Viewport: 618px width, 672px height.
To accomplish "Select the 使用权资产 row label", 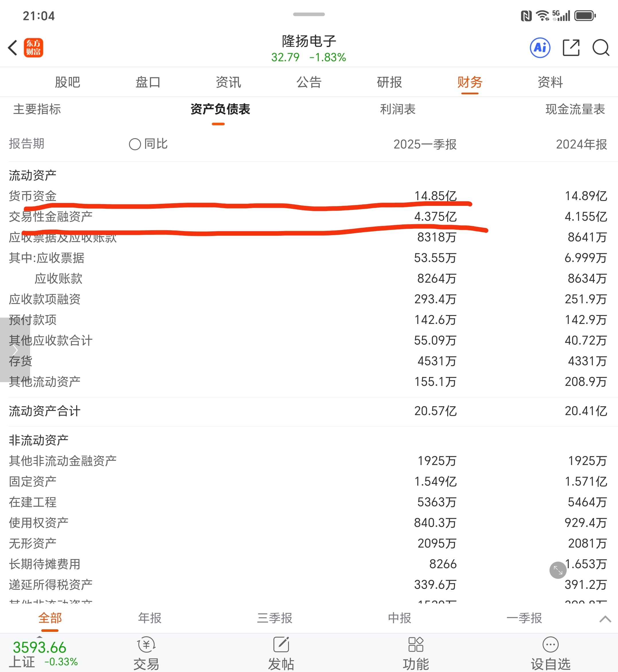I will tap(39, 523).
